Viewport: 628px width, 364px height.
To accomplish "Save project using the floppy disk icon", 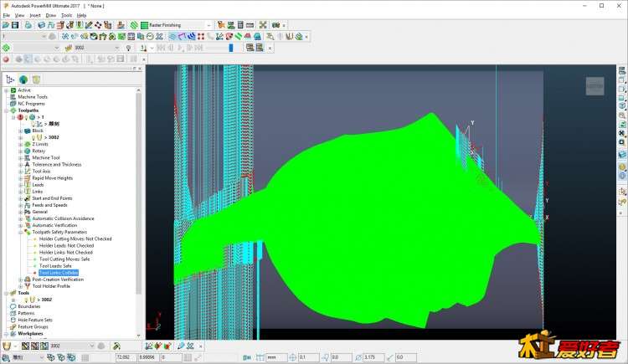I will [x=15, y=25].
